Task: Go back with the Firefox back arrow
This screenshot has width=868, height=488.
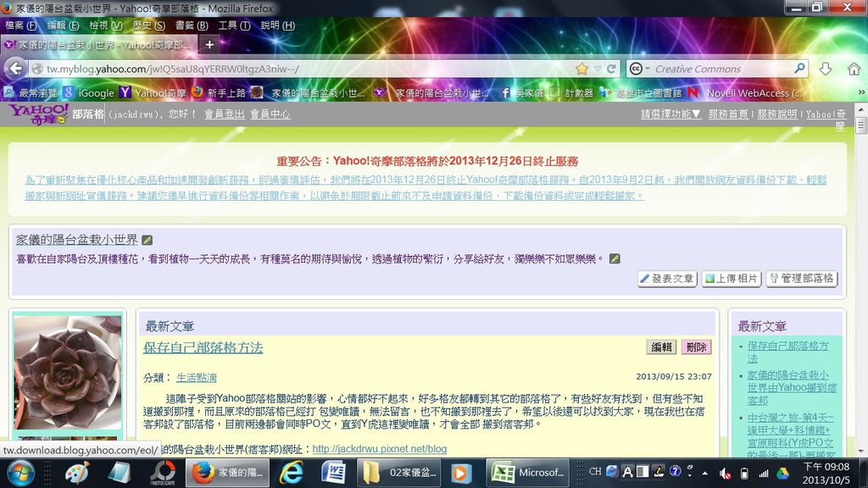Action: [16, 69]
